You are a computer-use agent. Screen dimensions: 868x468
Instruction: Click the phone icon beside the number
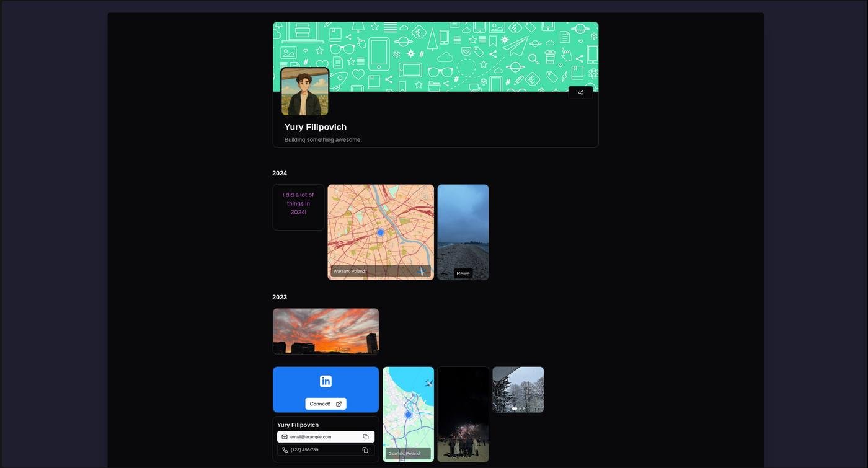[x=285, y=450]
